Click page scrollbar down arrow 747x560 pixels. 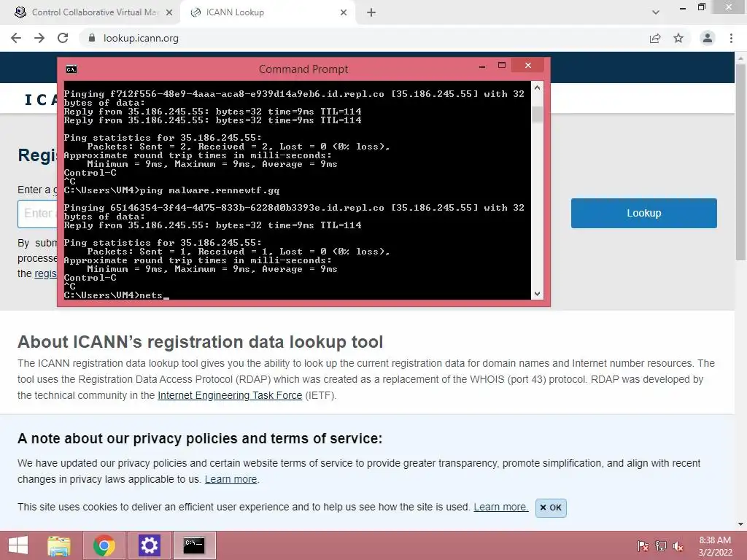[x=740, y=524]
